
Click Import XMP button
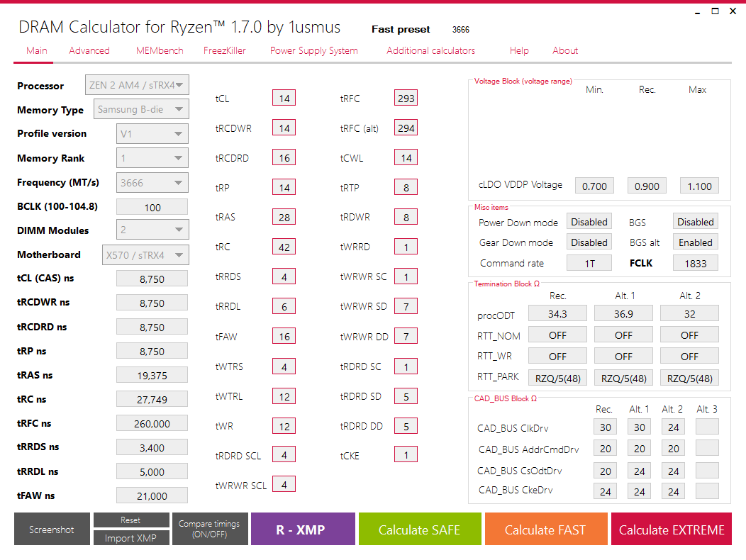(x=131, y=538)
